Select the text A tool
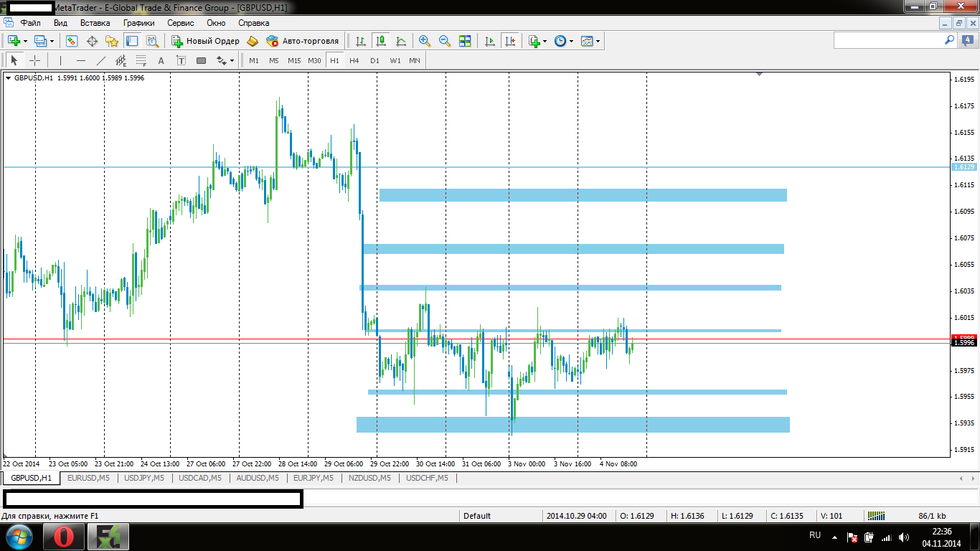 161,60
